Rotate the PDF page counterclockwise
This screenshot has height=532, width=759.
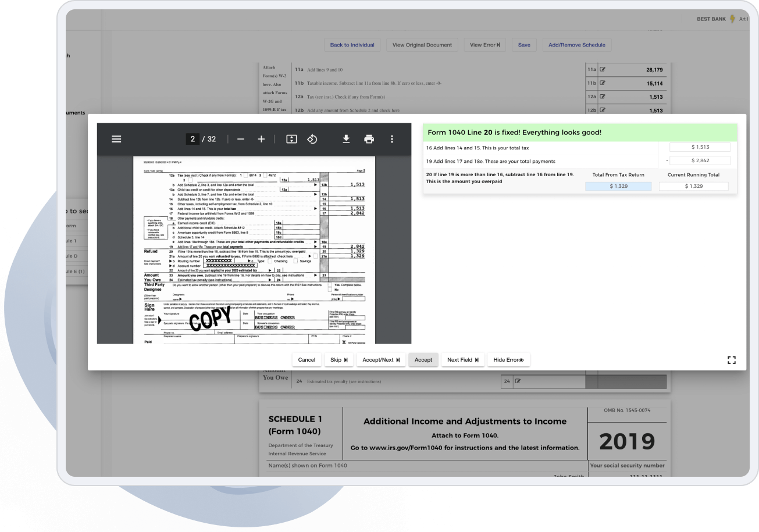coord(312,139)
